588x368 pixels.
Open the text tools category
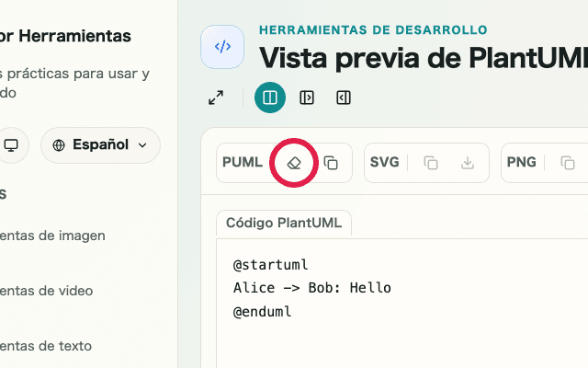(46, 346)
